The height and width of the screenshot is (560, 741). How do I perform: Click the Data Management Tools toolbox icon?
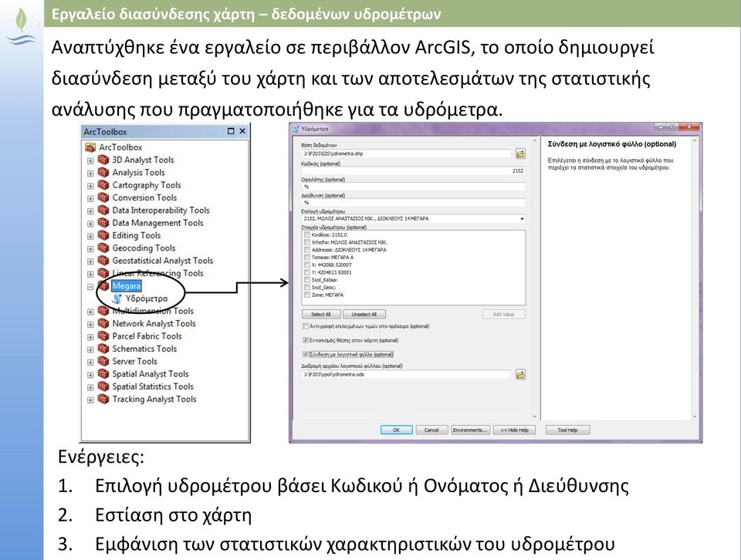point(103,223)
